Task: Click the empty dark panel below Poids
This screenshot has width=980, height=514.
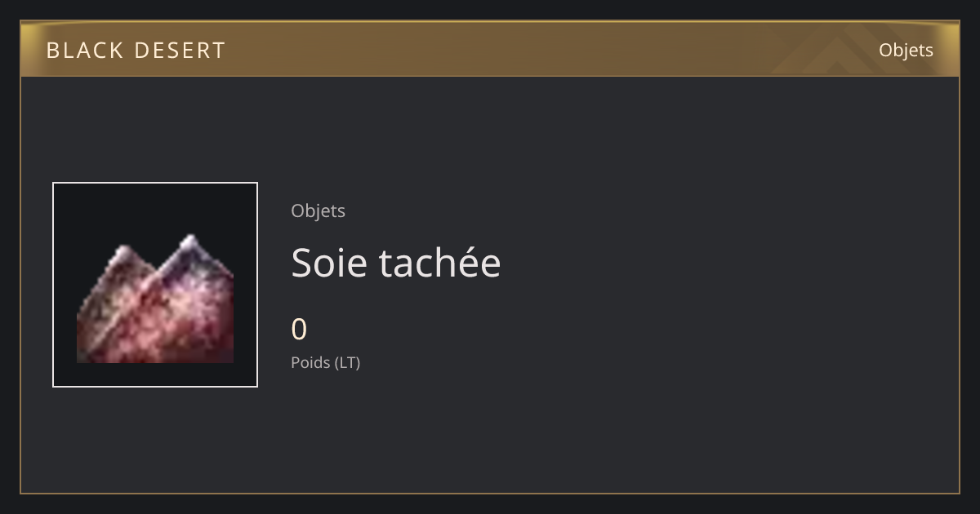Action: coord(490,432)
